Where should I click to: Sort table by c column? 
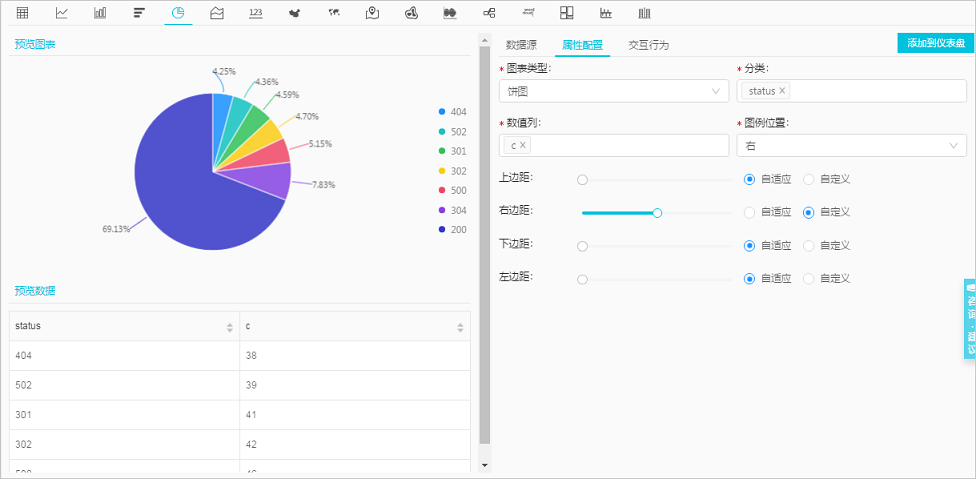460,327
